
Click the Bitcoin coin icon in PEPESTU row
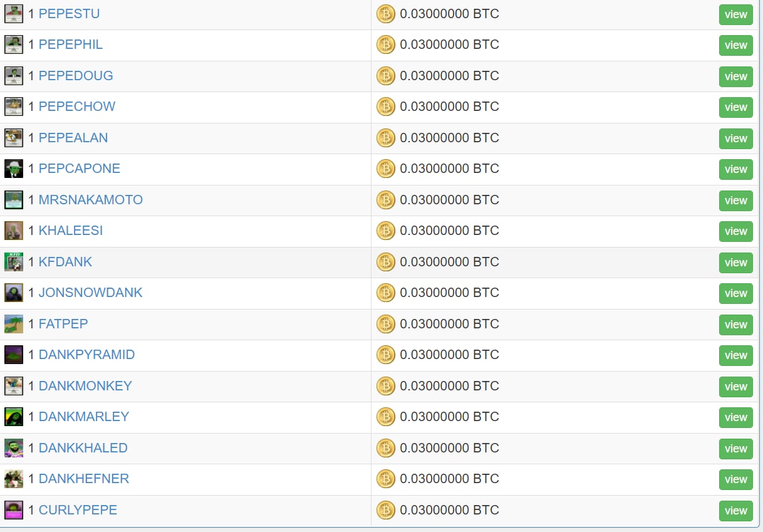(386, 14)
